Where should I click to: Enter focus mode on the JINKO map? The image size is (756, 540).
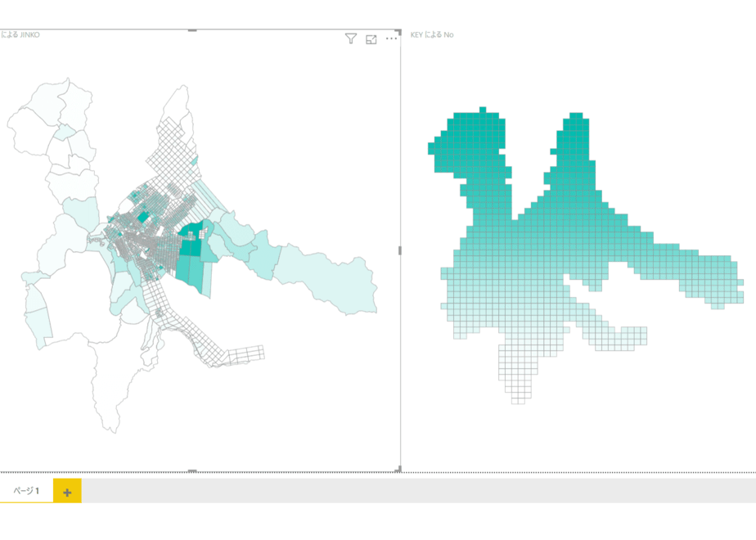pyautogui.click(x=371, y=39)
